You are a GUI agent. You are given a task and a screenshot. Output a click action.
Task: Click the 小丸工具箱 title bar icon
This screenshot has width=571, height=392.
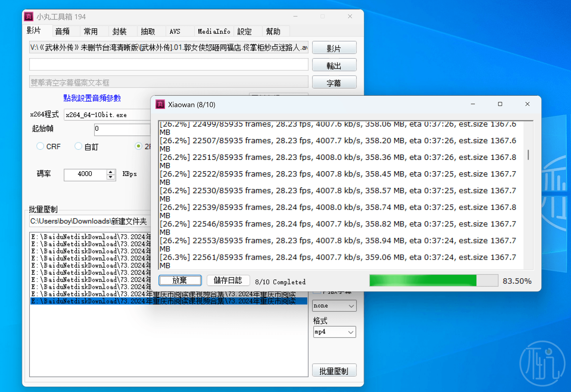coord(29,17)
